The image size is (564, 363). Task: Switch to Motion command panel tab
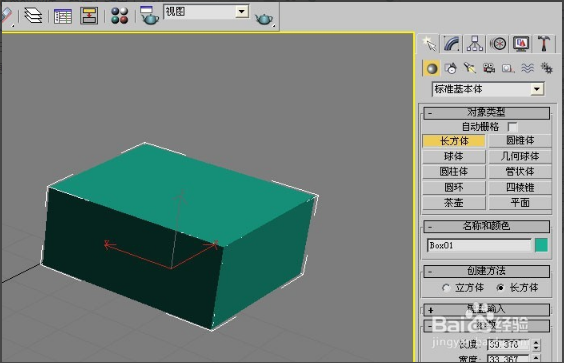[x=498, y=44]
